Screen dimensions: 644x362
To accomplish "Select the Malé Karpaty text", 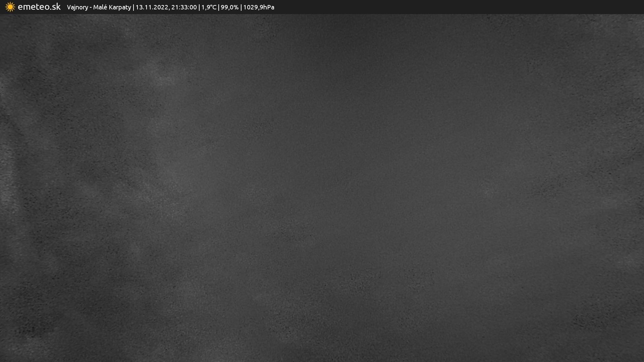I will click(112, 7).
